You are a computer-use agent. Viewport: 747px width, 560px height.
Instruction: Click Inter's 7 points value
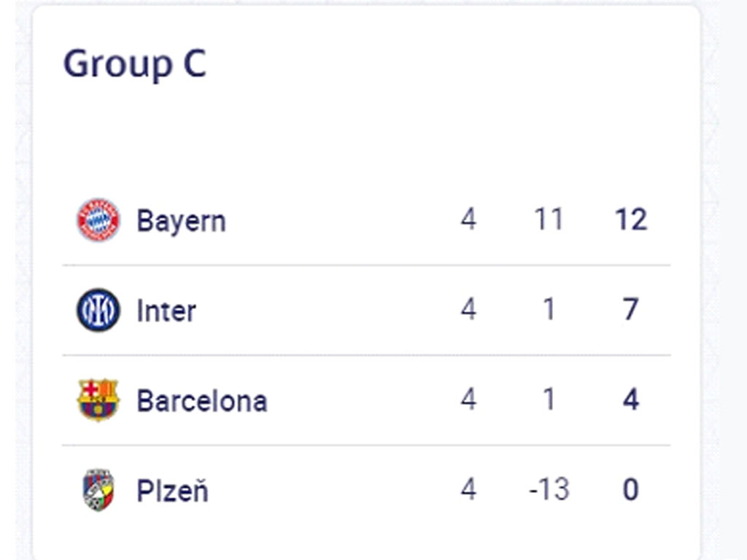click(631, 310)
